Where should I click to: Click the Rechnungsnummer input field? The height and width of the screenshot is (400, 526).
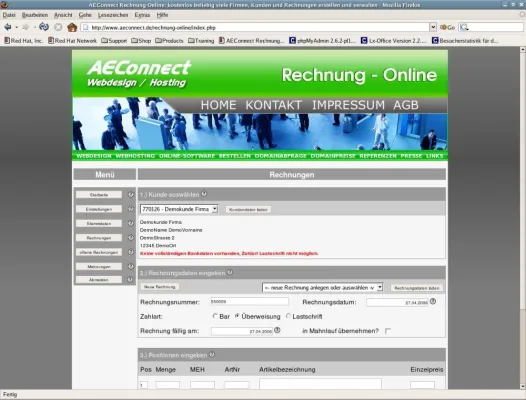click(250, 301)
